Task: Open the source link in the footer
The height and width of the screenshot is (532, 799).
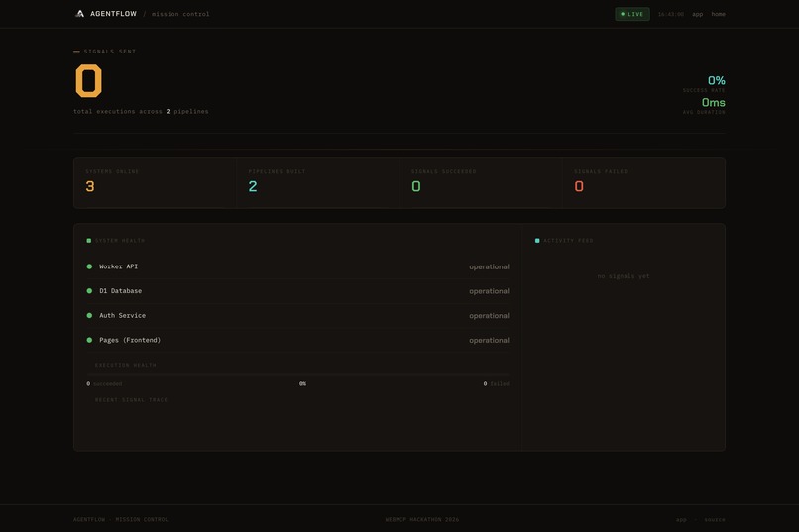Action: click(715, 520)
